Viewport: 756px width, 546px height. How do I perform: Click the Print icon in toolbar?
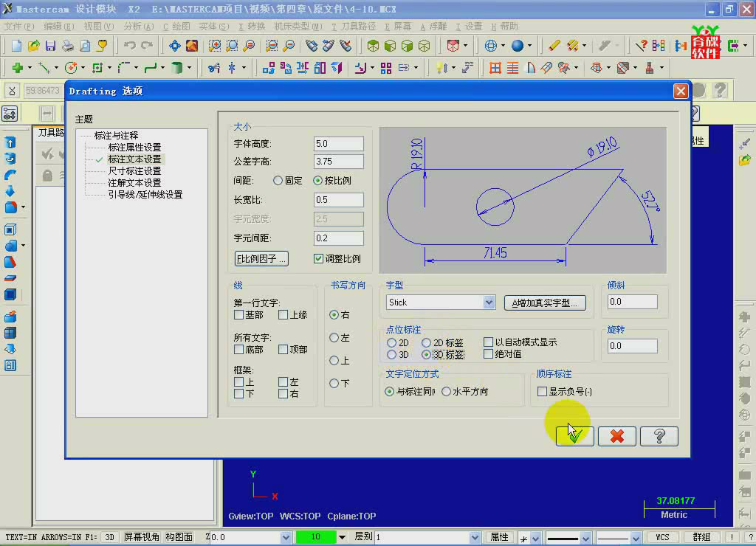pyautogui.click(x=68, y=46)
